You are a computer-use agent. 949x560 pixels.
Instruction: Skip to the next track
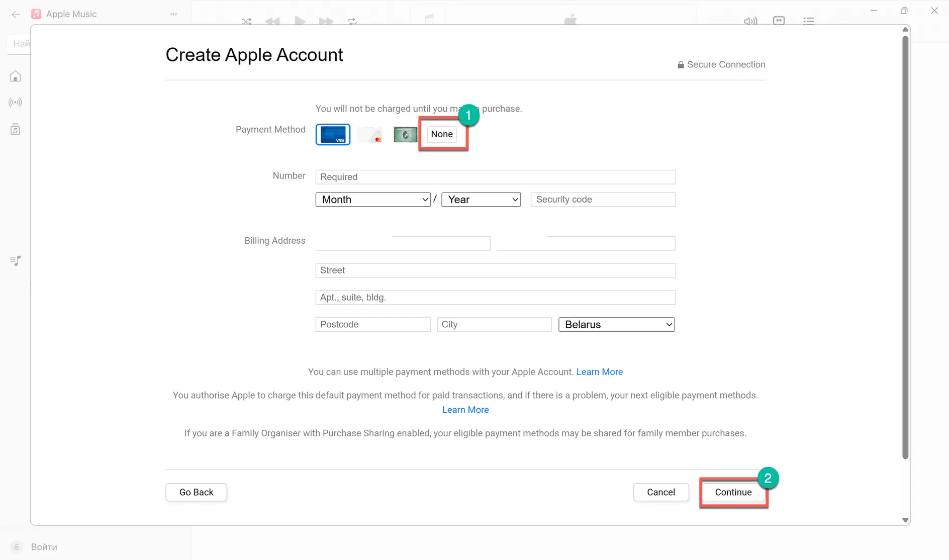326,21
